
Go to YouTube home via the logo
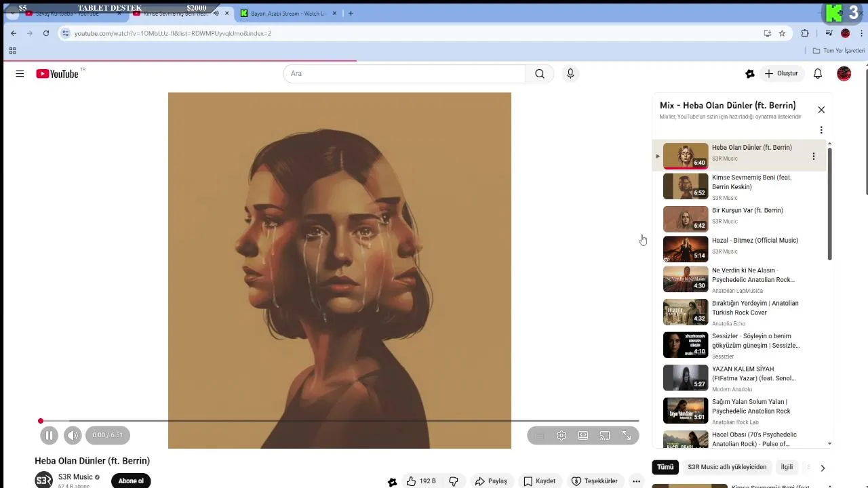point(57,74)
